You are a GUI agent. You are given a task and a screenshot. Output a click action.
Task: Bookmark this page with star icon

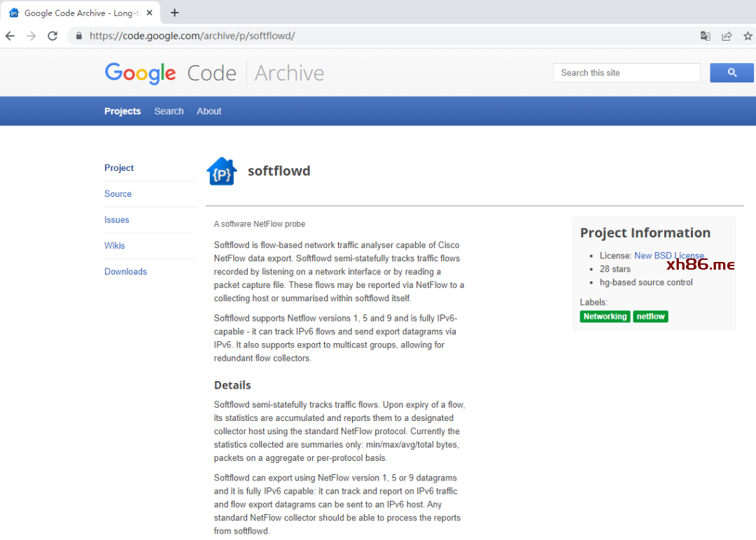click(x=748, y=36)
